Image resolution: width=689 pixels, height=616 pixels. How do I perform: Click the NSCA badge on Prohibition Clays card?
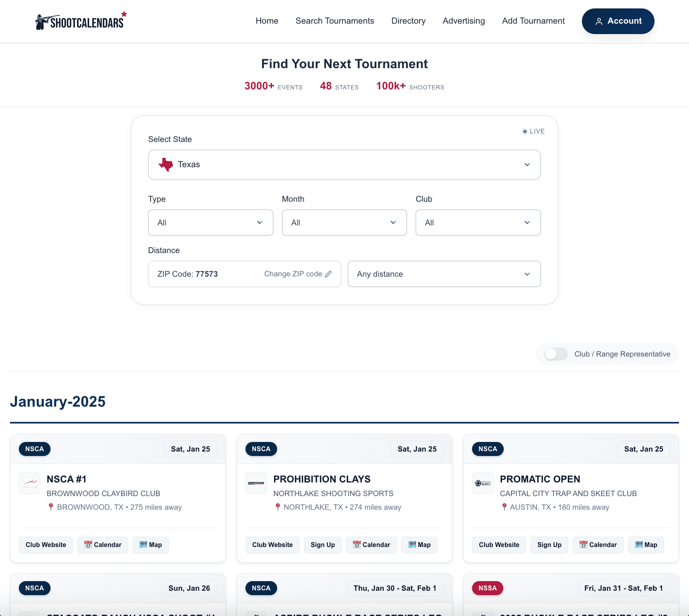click(261, 449)
